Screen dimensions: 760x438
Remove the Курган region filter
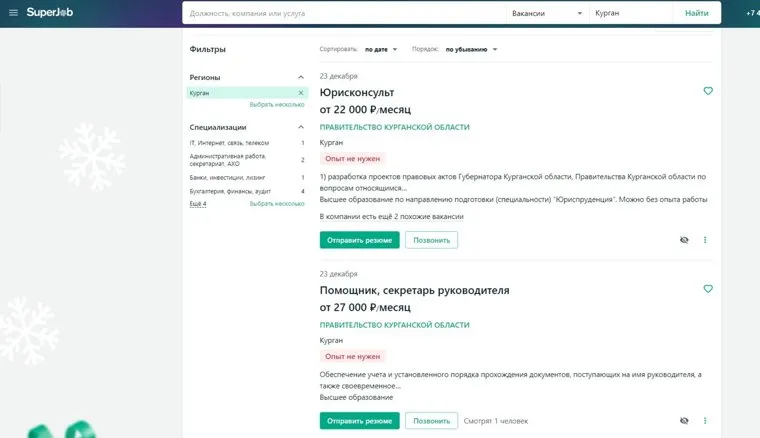[300, 93]
